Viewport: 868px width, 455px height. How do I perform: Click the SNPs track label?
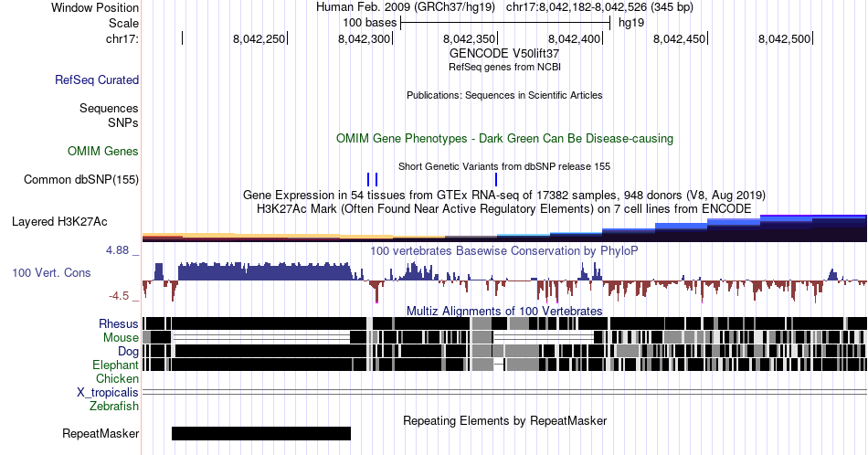point(123,122)
